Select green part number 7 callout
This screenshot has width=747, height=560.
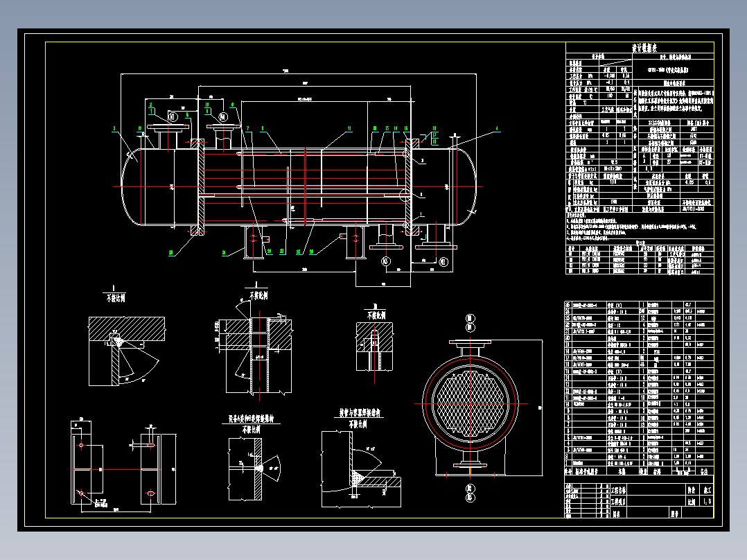click(x=248, y=129)
